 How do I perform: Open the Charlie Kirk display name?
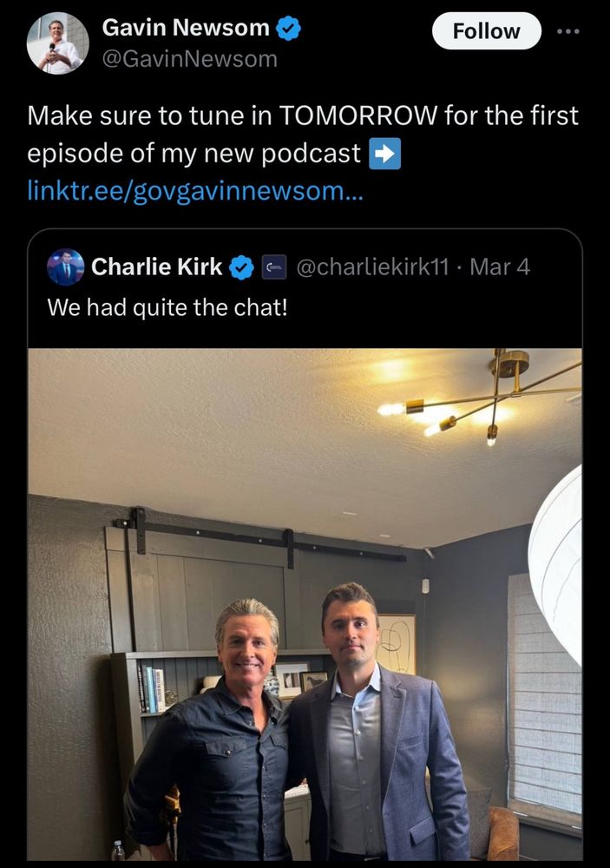157,266
